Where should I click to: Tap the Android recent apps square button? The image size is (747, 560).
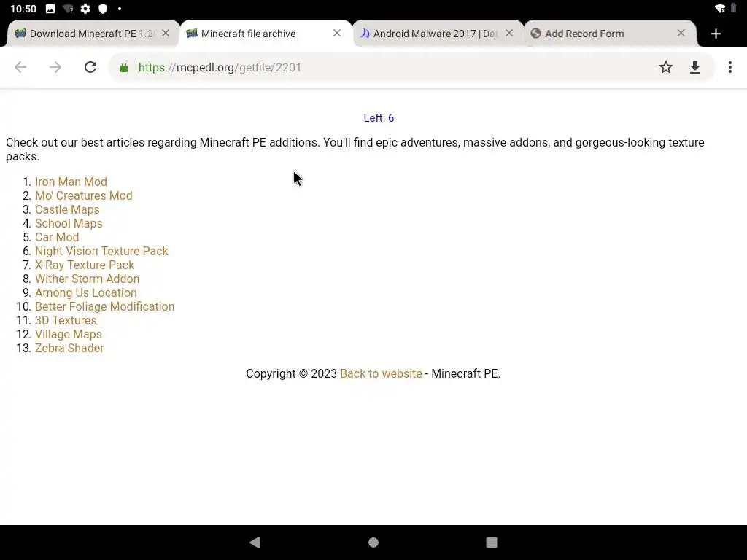(x=491, y=542)
